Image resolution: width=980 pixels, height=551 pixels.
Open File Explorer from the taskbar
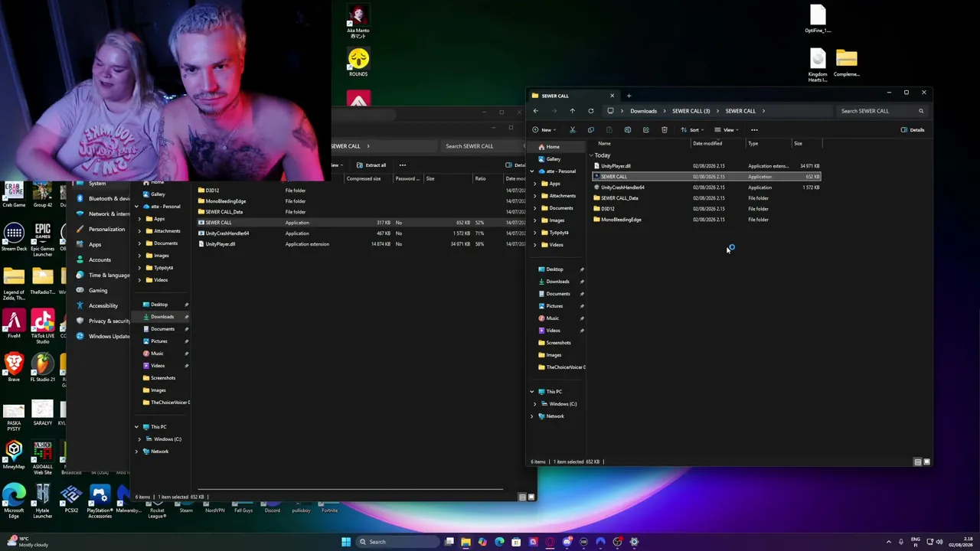click(465, 542)
